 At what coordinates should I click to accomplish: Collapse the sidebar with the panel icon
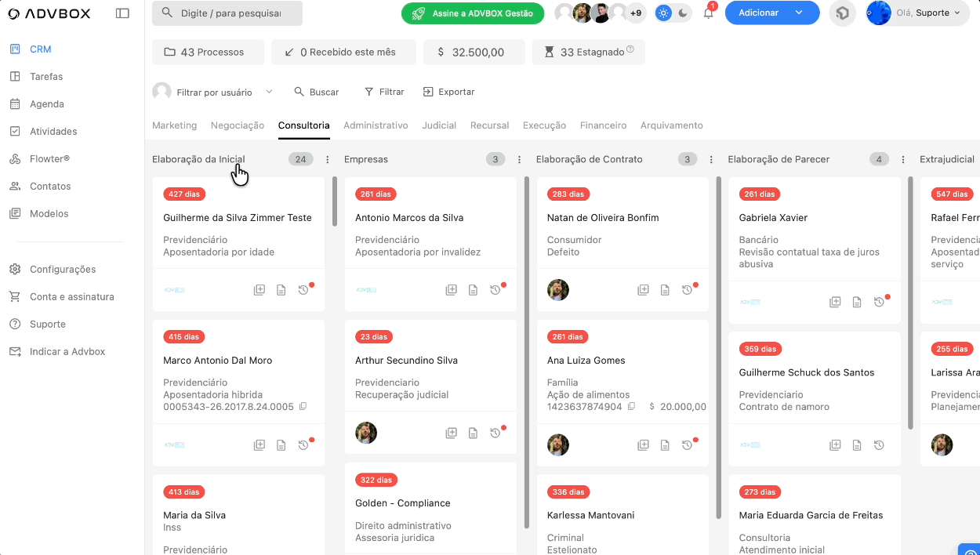point(122,13)
